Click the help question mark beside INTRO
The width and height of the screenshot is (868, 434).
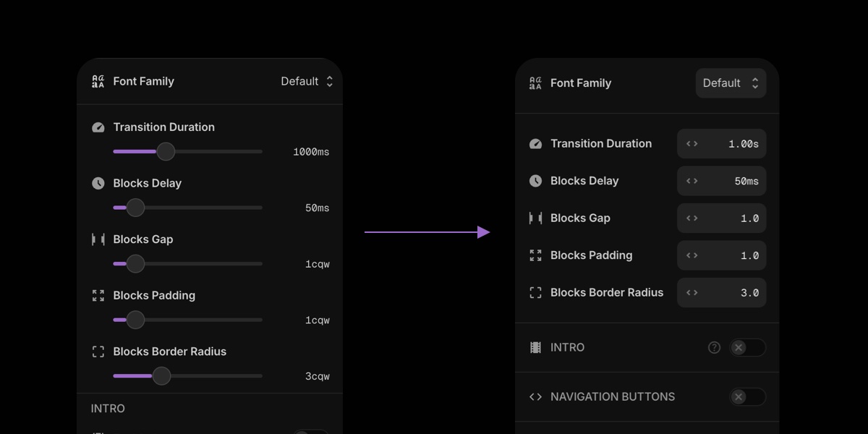[714, 347]
